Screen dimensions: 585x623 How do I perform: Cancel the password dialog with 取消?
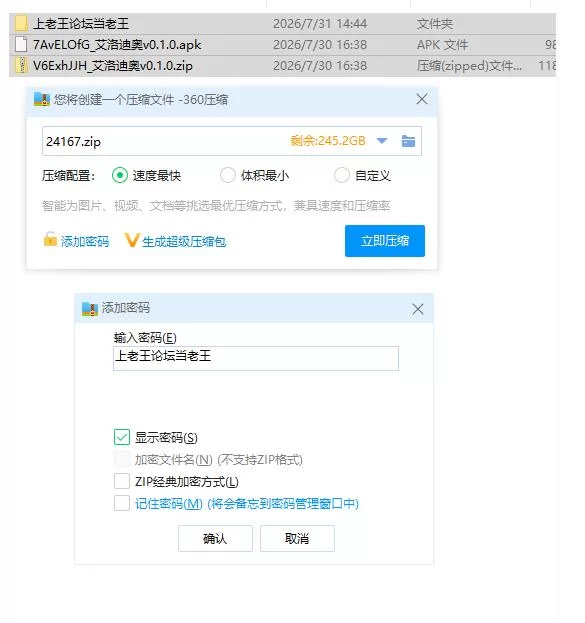(297, 538)
